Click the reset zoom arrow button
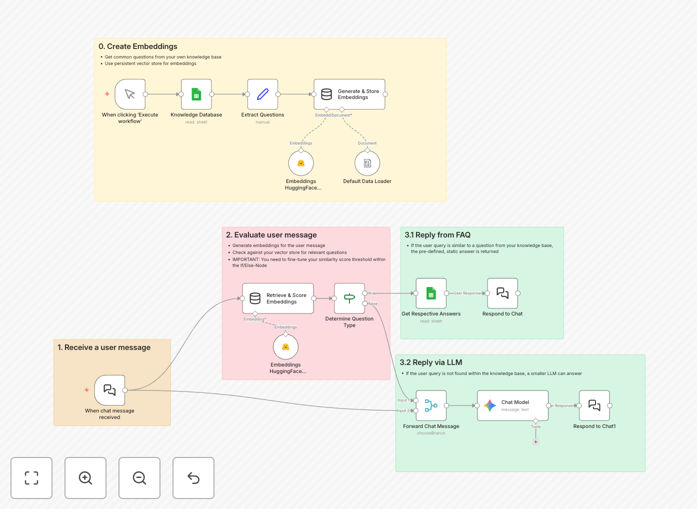The height and width of the screenshot is (509, 697). pos(193,478)
